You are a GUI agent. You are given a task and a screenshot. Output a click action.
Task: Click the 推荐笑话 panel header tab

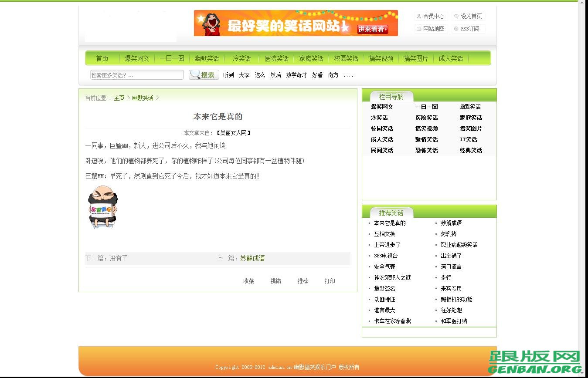(x=391, y=213)
